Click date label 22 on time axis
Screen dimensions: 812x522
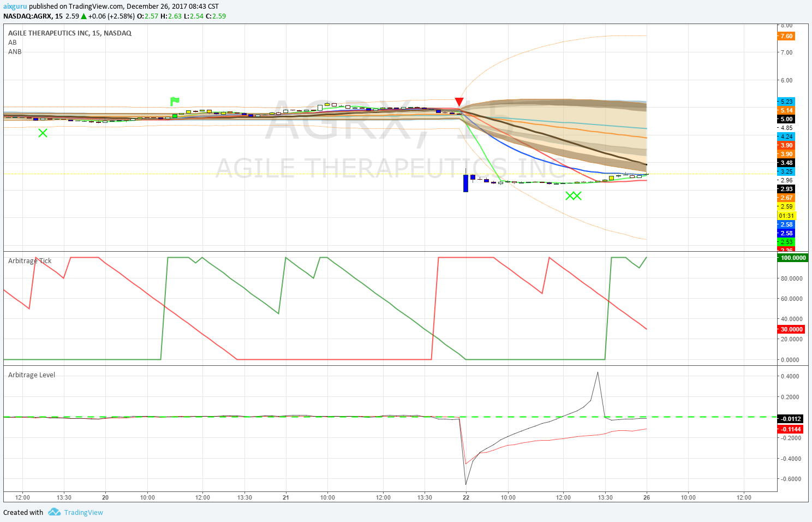click(466, 497)
